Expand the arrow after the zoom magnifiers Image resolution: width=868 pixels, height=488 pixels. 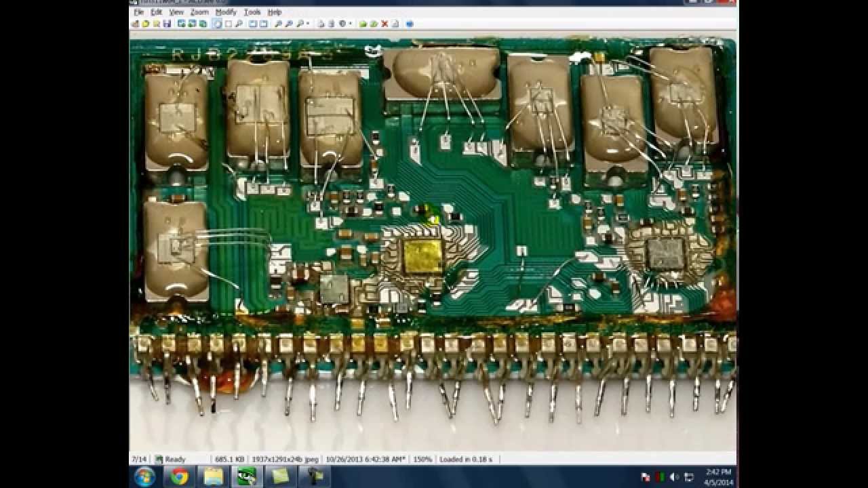point(308,24)
